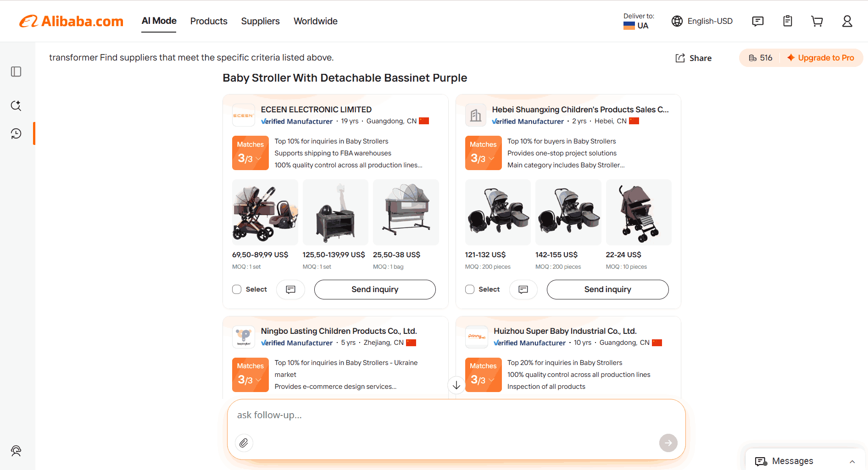Image resolution: width=868 pixels, height=470 pixels.
Task: Click the send arrow in follow-up box
Action: 668,443
